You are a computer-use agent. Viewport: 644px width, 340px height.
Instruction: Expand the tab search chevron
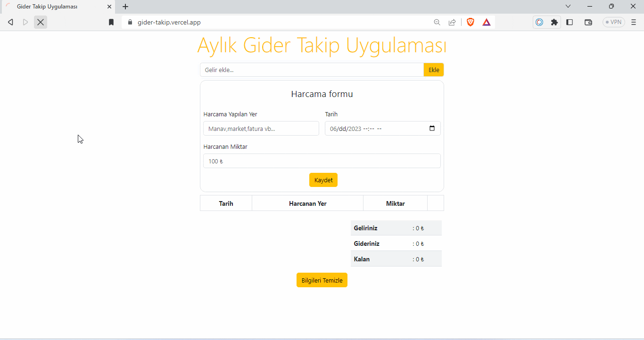click(x=568, y=6)
